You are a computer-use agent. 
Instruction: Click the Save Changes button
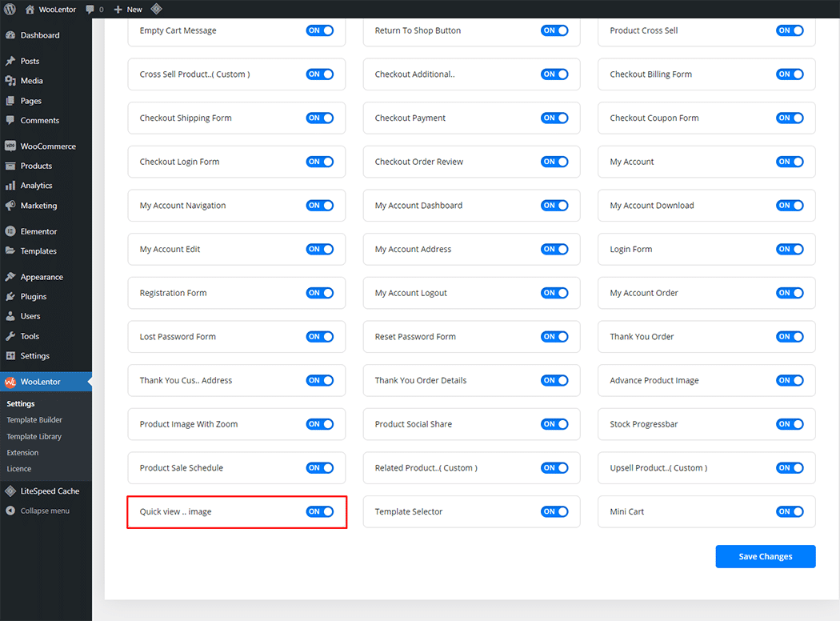765,556
